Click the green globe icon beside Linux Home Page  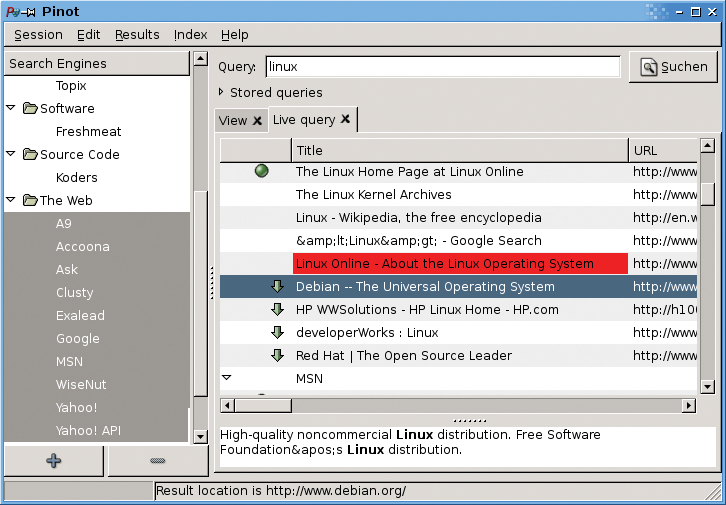[262, 171]
